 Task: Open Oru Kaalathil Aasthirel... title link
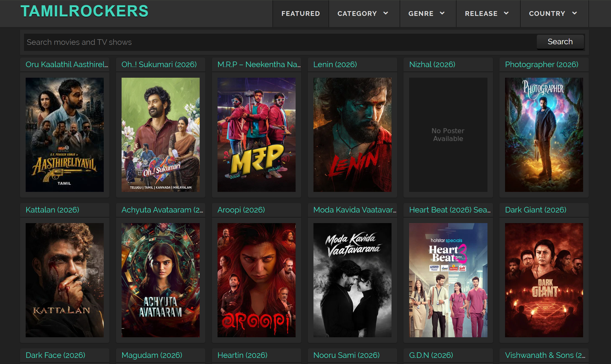pyautogui.click(x=67, y=64)
